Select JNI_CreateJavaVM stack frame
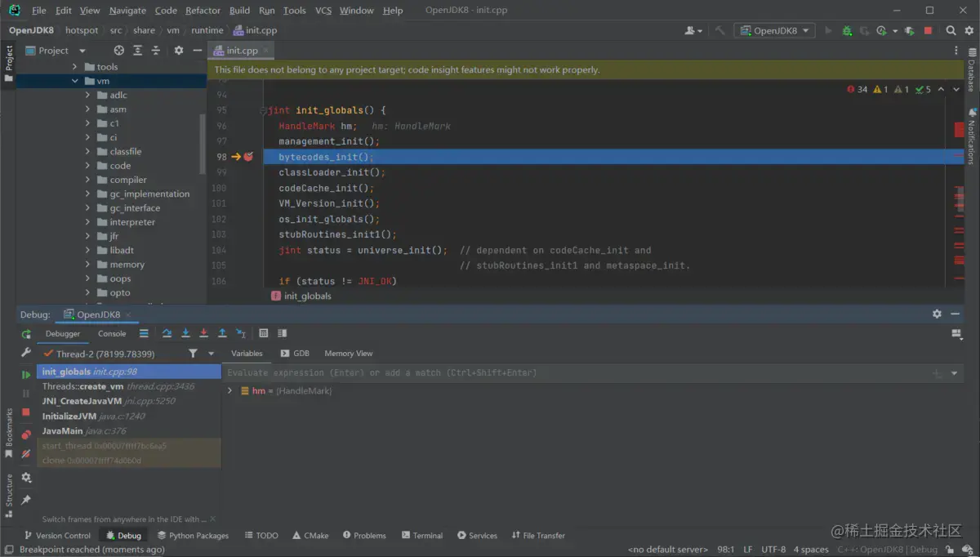 [129, 401]
